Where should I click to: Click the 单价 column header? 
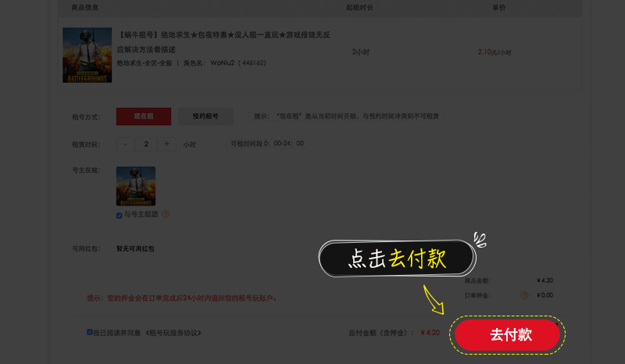498,7
